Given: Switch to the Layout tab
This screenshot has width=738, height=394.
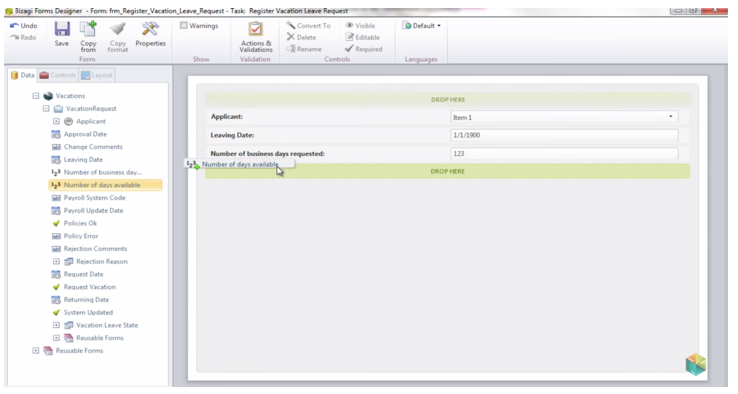Looking at the screenshot, I should [x=96, y=75].
